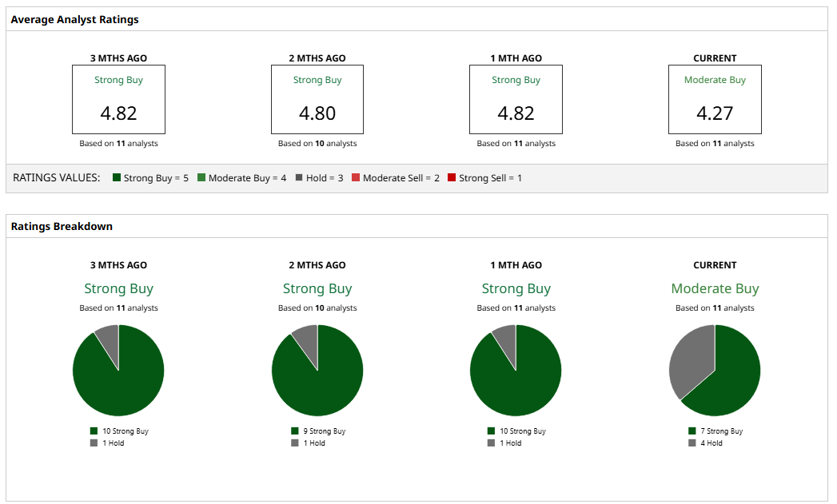Click the Strong Buy legend color square
Image resolution: width=837 pixels, height=504 pixels.
click(117, 177)
